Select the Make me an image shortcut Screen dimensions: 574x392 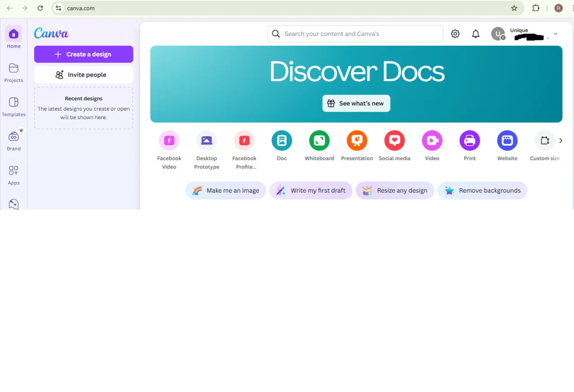click(x=226, y=190)
